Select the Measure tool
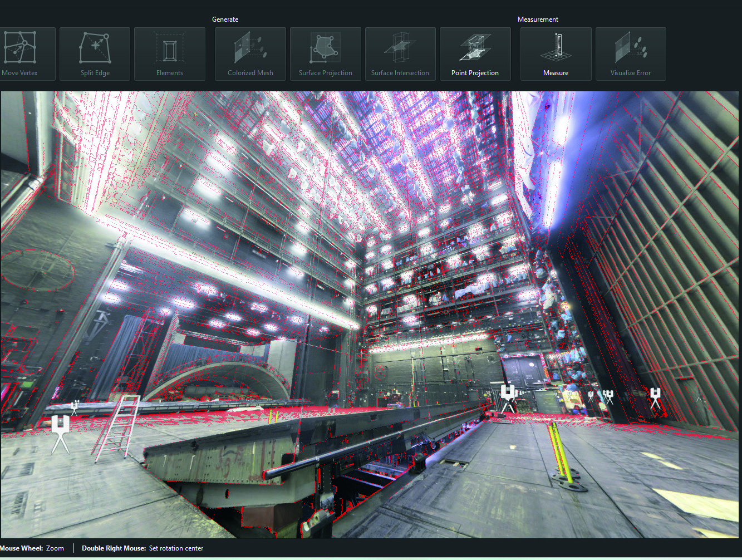 (x=556, y=54)
